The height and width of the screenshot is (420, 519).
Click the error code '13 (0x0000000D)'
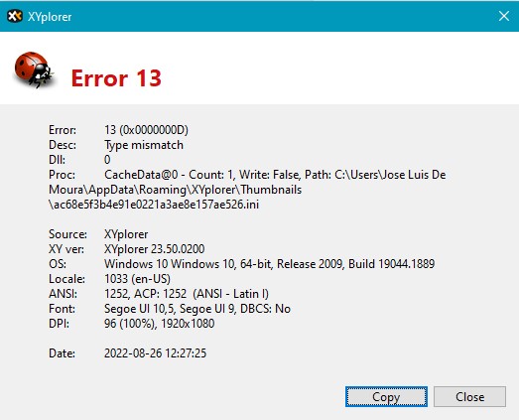(146, 130)
